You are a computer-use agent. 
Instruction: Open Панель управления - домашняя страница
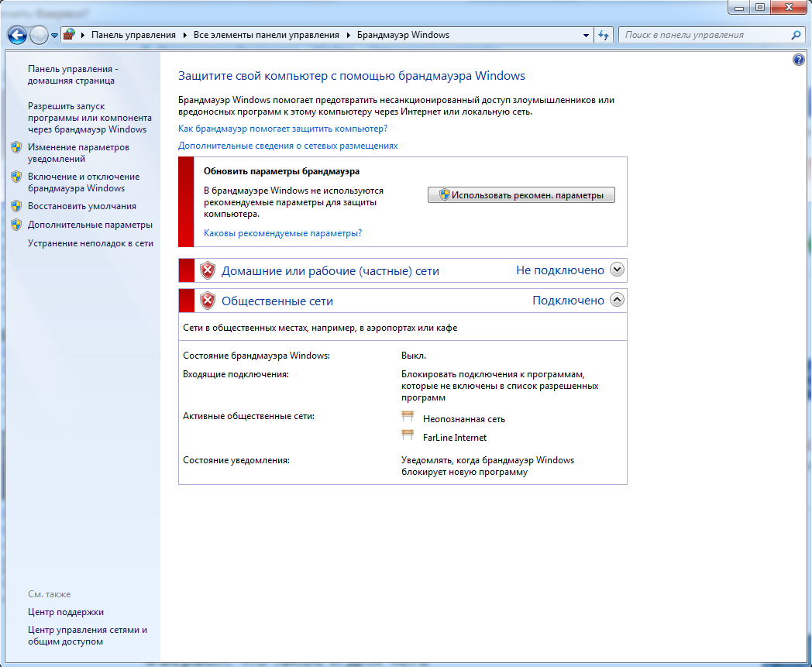73,74
